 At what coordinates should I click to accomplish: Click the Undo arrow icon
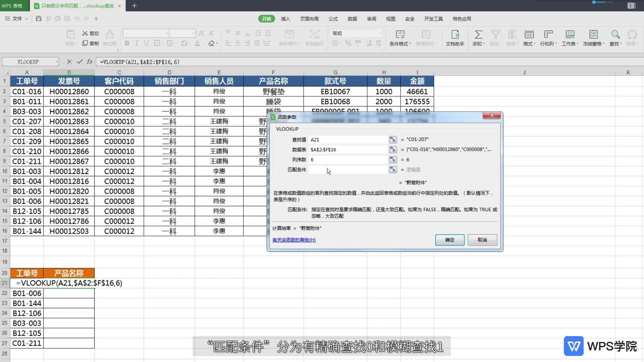77,19
